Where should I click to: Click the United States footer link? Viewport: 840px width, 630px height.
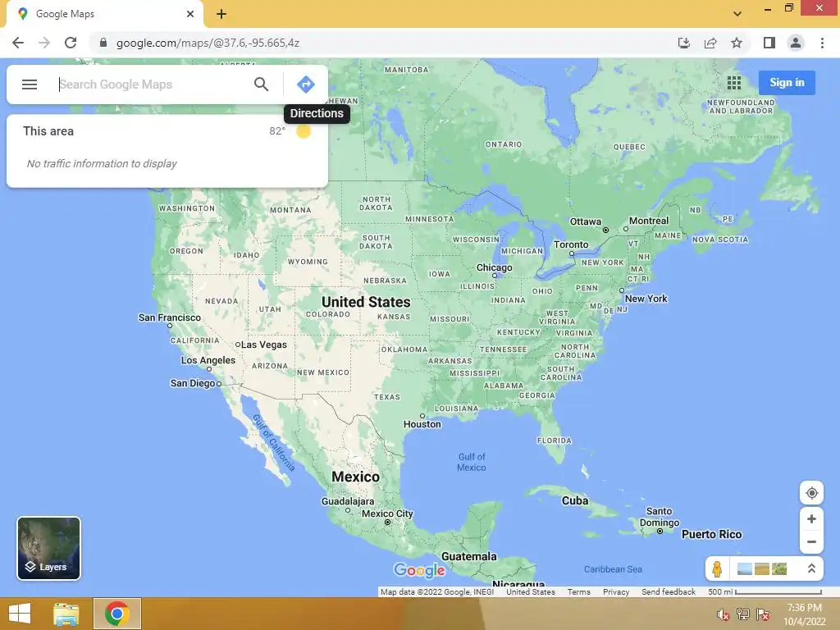[x=531, y=592]
